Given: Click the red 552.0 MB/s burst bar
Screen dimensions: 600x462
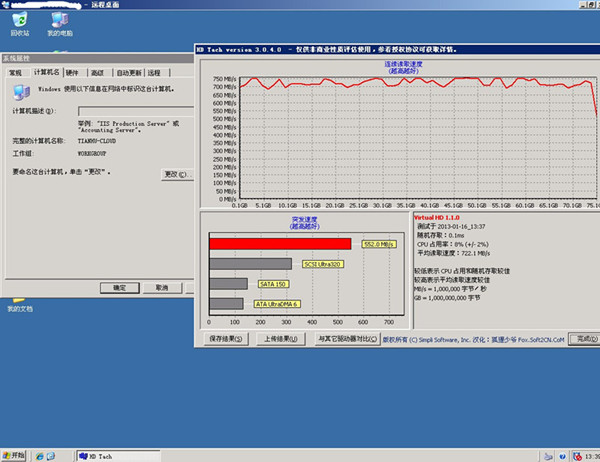Looking at the screenshot, I should [280, 244].
